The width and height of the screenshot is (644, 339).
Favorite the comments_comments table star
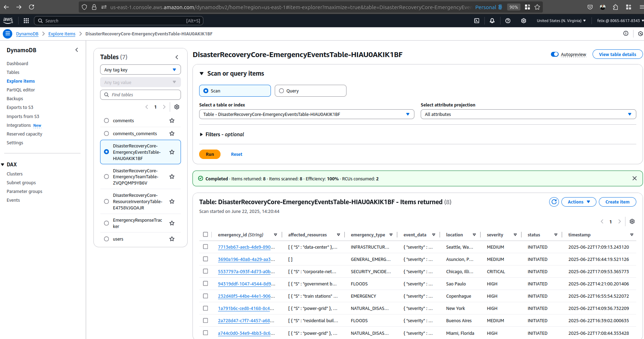click(x=172, y=133)
